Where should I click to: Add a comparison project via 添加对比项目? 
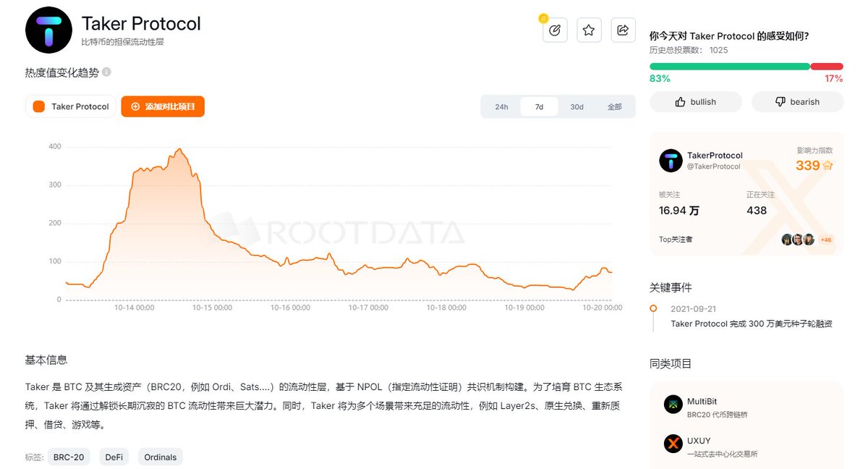pyautogui.click(x=163, y=106)
